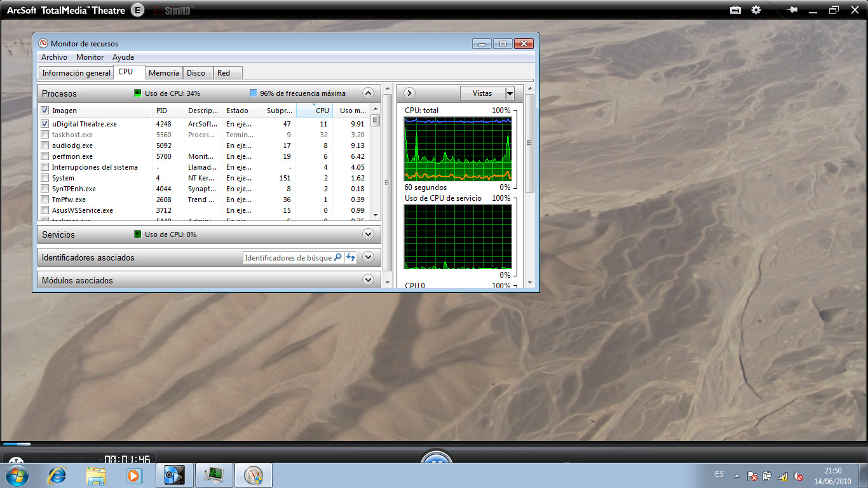Pin the player window with the pushpin icon
This screenshot has width=868, height=488.
(x=792, y=10)
